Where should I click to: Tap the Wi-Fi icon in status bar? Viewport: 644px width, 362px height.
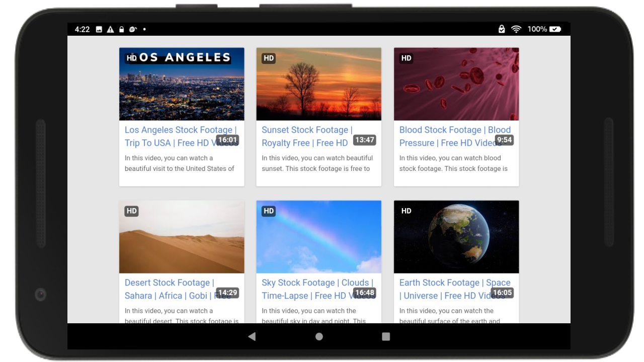pyautogui.click(x=516, y=29)
